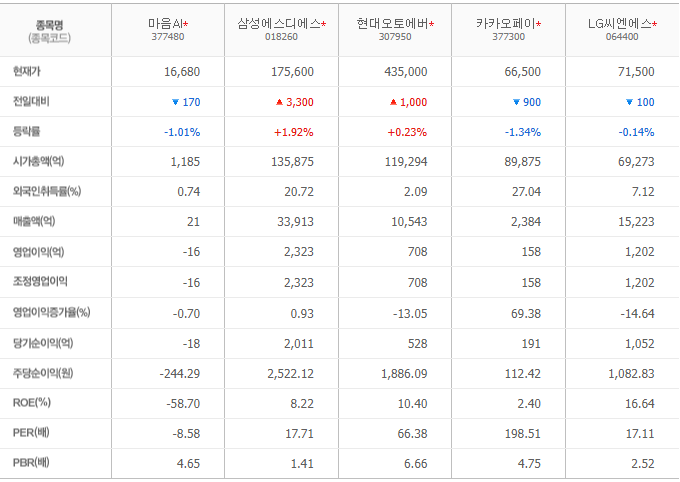This screenshot has height=482, width=680.
Task: Click EPS value 1,886.09
Action: (x=404, y=374)
